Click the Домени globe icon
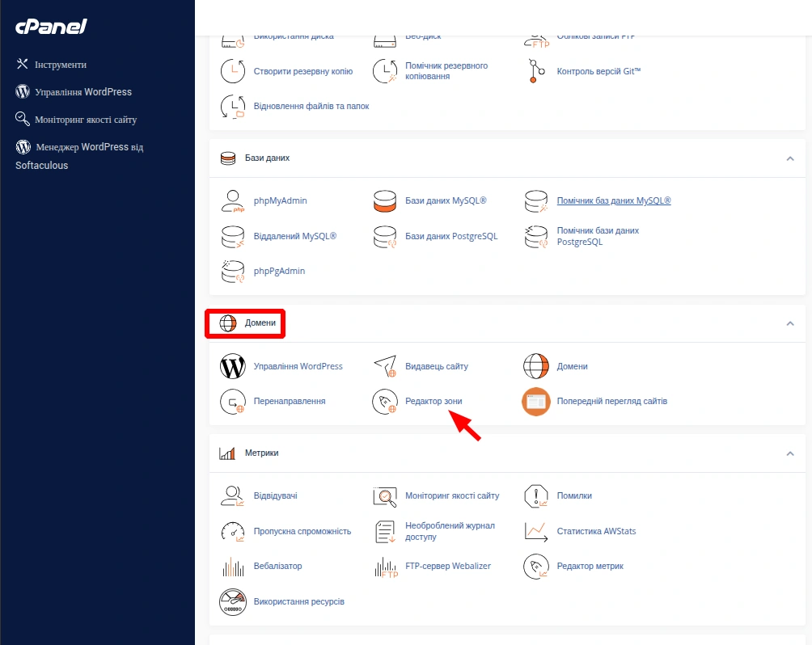 coord(535,366)
